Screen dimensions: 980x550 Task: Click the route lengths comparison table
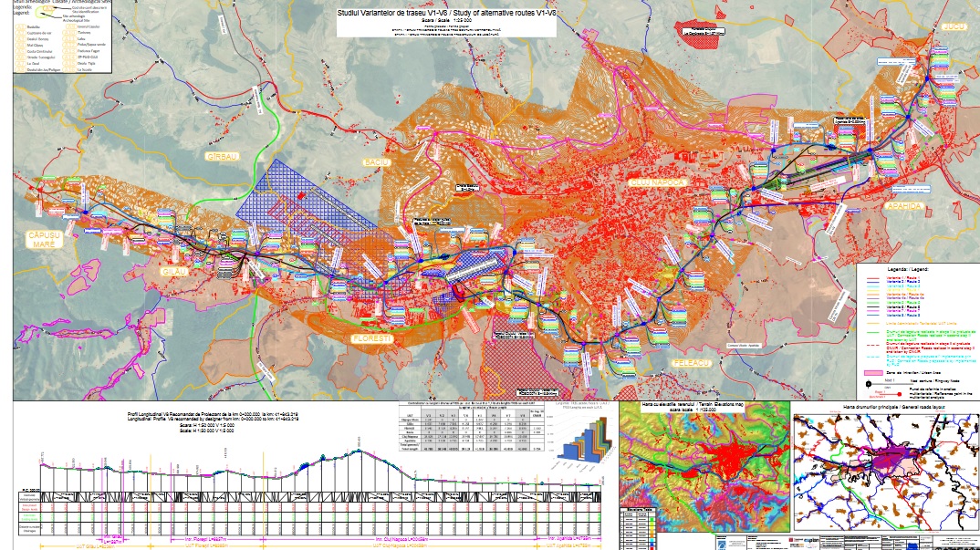474,427
